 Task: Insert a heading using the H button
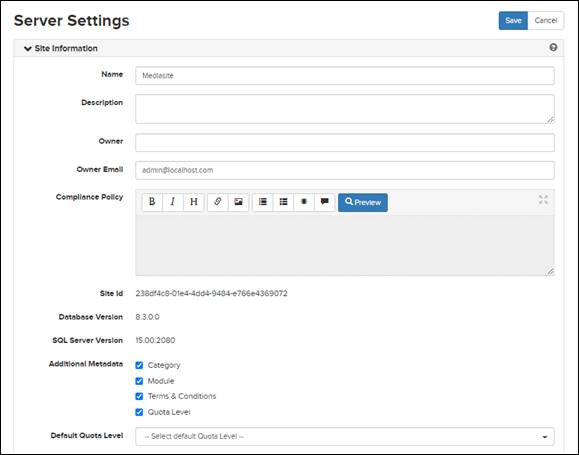click(193, 202)
